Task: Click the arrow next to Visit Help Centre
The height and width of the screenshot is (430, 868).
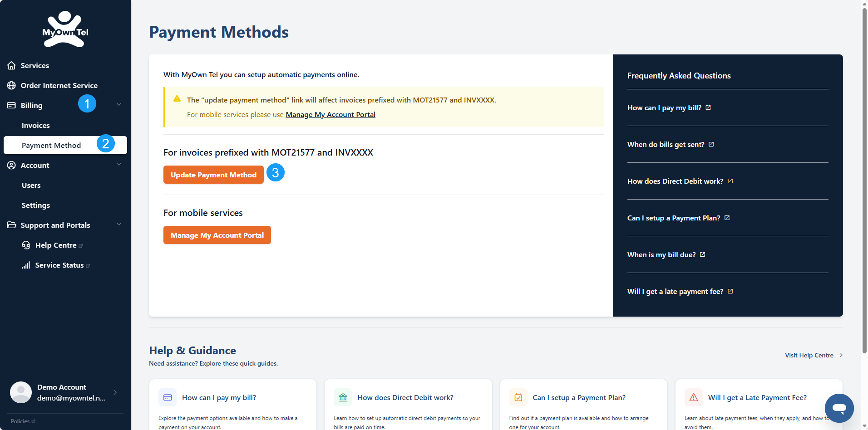Action: tap(840, 355)
